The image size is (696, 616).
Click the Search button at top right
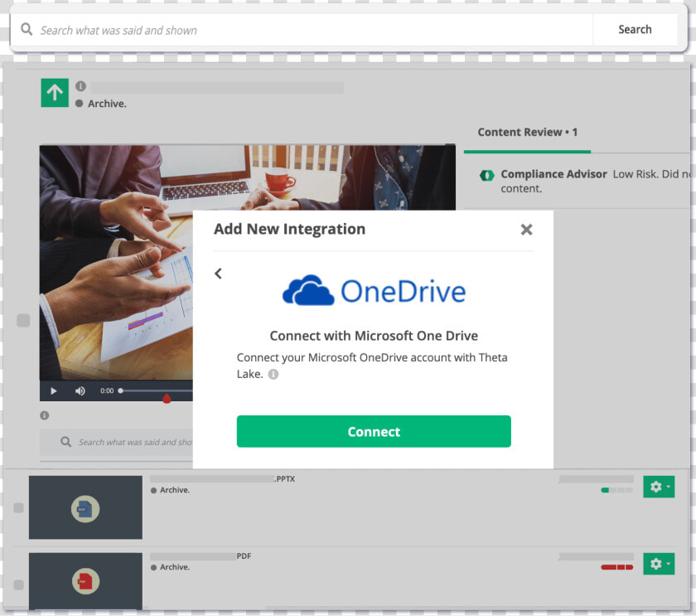pos(635,29)
